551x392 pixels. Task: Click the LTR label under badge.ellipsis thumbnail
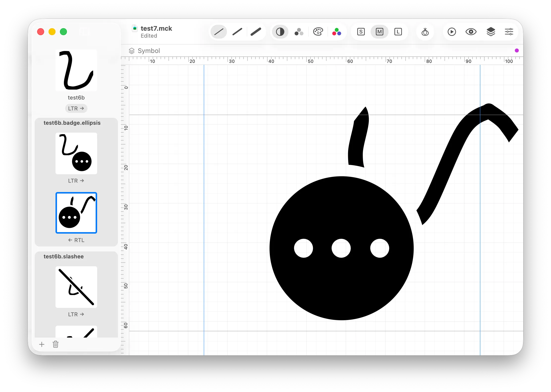pos(76,181)
